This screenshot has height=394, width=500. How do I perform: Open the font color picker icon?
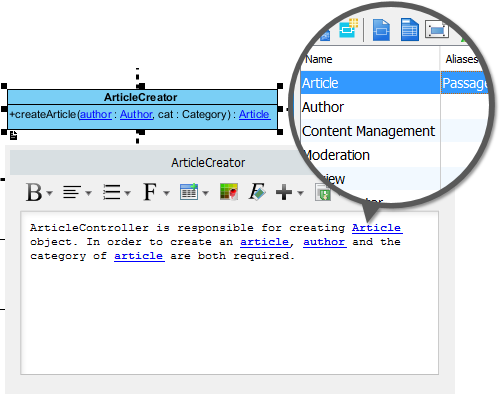pos(229,192)
